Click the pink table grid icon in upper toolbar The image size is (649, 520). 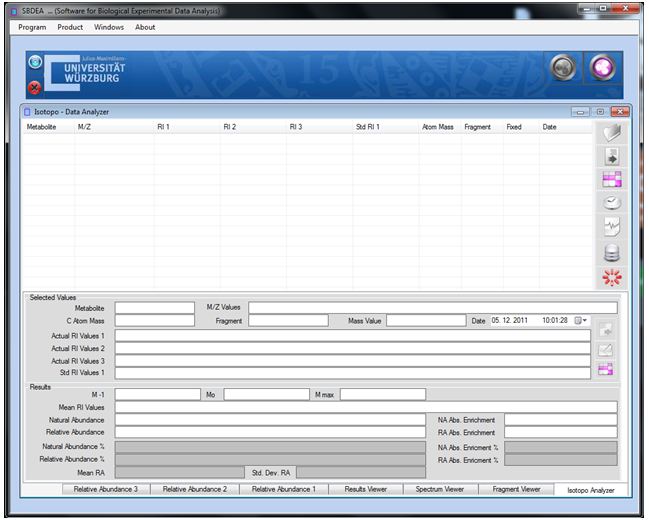pyautogui.click(x=611, y=179)
